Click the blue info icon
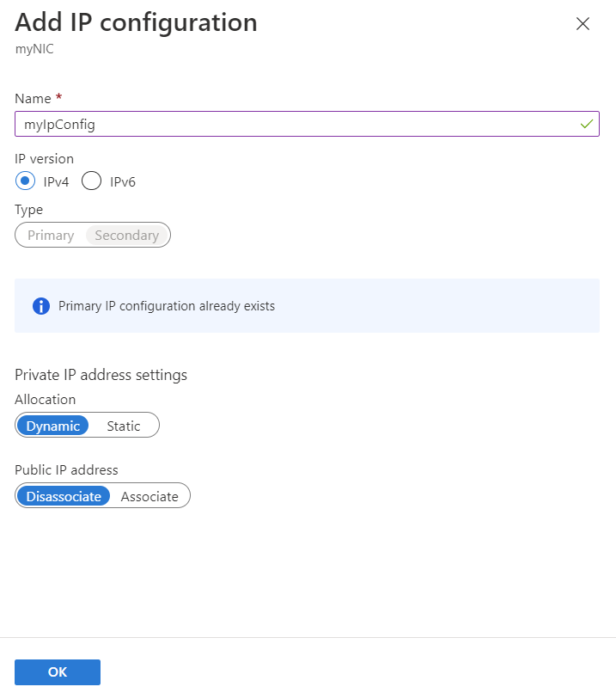 41,306
